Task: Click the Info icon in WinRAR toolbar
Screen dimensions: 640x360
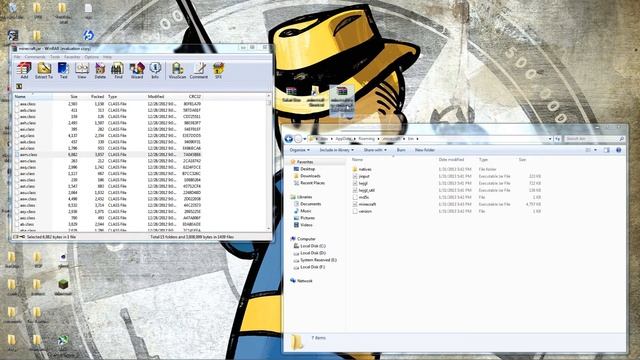Action: coord(155,70)
